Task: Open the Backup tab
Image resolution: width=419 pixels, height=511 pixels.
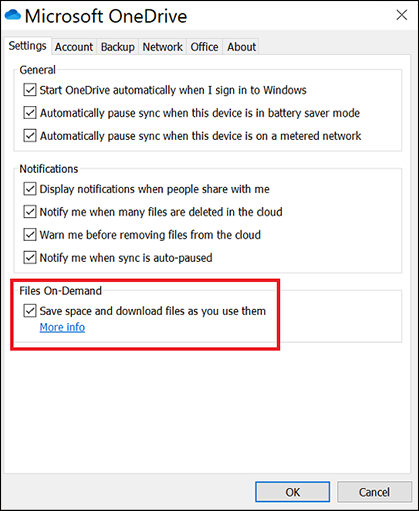Action: tap(118, 47)
